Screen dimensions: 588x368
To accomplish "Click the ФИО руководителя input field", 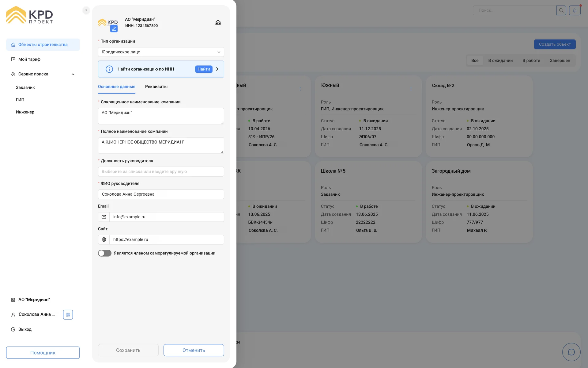I will point(161,194).
